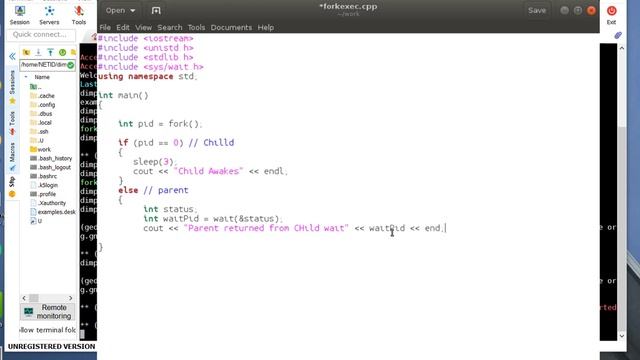Click the 'Child Awakes' string in code
This screenshot has height=360, width=640.
coord(208,171)
